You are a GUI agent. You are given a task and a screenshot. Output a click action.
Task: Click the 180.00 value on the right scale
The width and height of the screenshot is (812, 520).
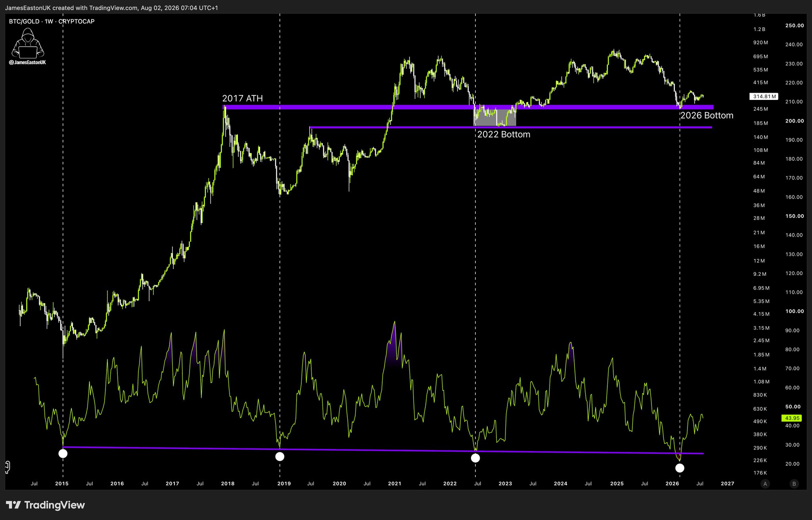[x=794, y=159]
